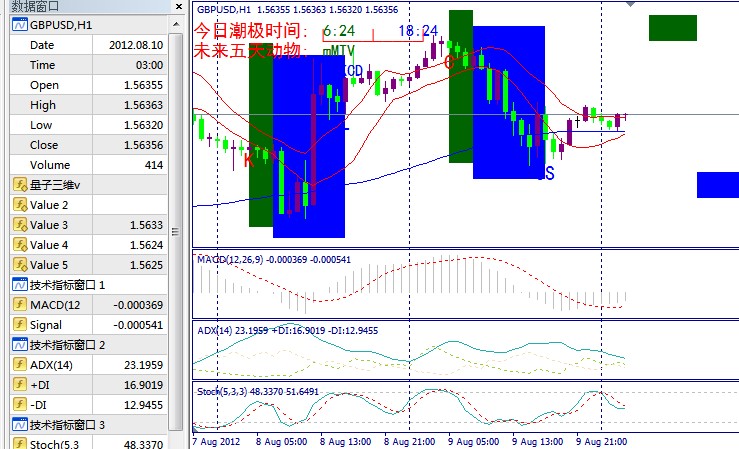Select the Value 4 reading 1.5624
The width and height of the screenshot is (739, 449).
point(147,245)
